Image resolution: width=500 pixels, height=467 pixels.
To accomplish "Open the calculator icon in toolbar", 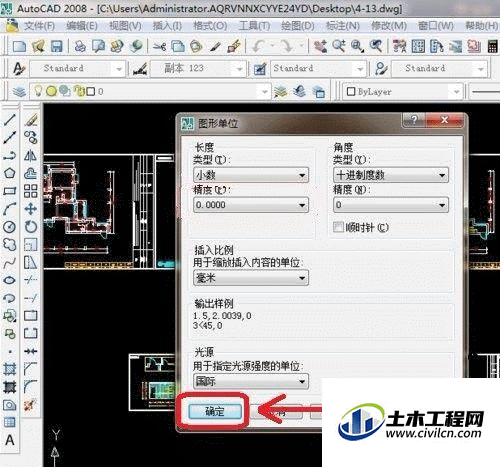I will click(492, 46).
